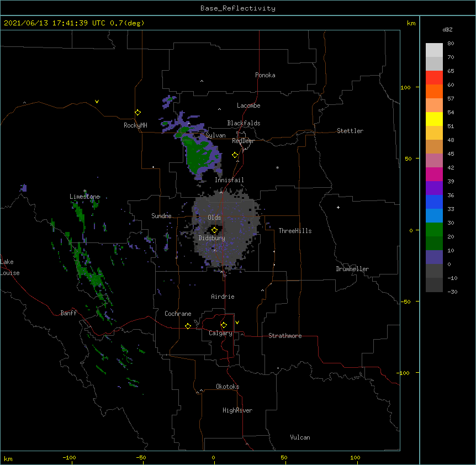Click the Okotoks label
This screenshot has width=476, height=465.
228,387
